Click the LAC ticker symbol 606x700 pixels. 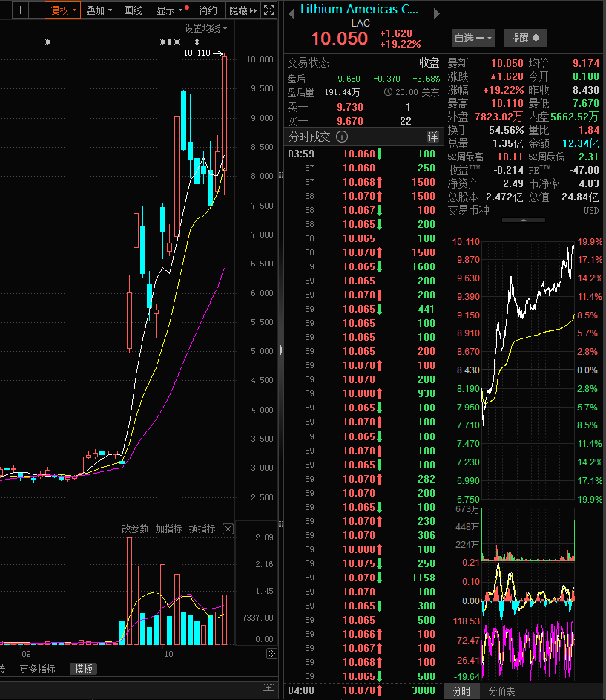[x=360, y=23]
